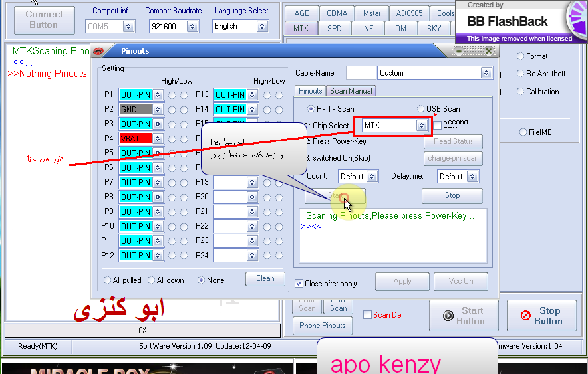Viewport: 588px width, 374px height.
Task: Switch to the SKY tab
Action: (434, 29)
